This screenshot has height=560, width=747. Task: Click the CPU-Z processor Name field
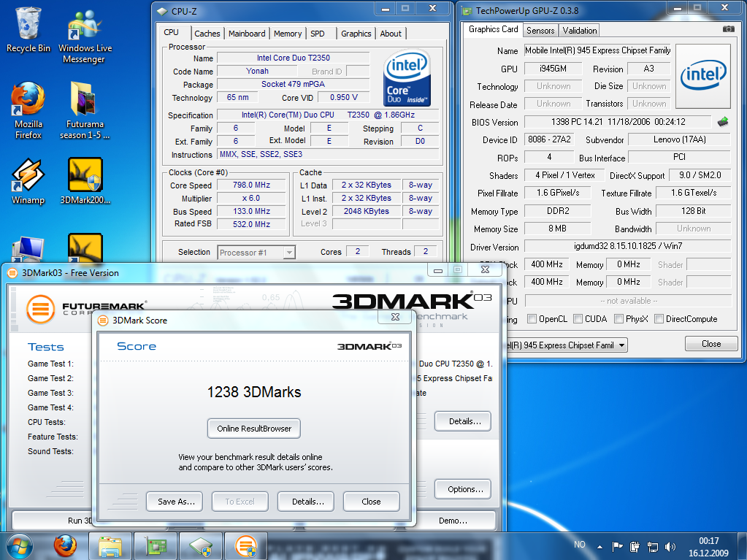coord(293,58)
